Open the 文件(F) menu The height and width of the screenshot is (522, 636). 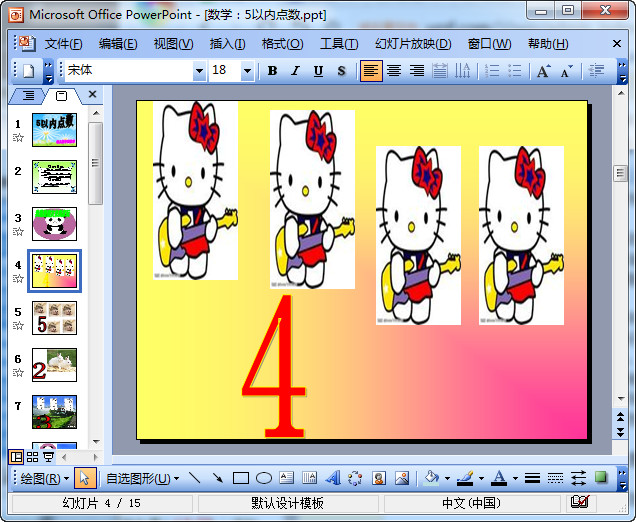pos(63,44)
